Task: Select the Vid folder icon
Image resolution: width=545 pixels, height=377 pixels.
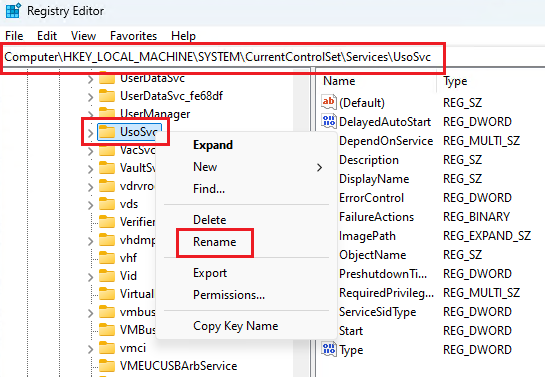Action: (x=107, y=276)
